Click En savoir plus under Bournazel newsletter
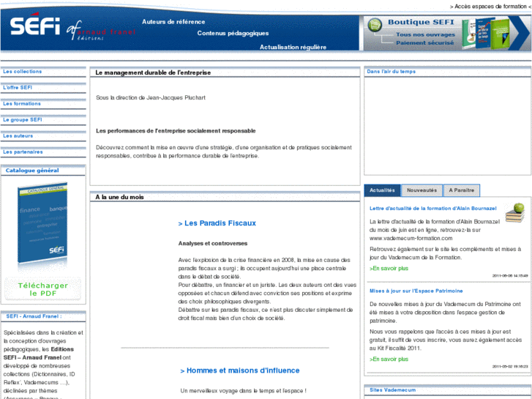Screen dimensions: 532x399 coord(389,269)
